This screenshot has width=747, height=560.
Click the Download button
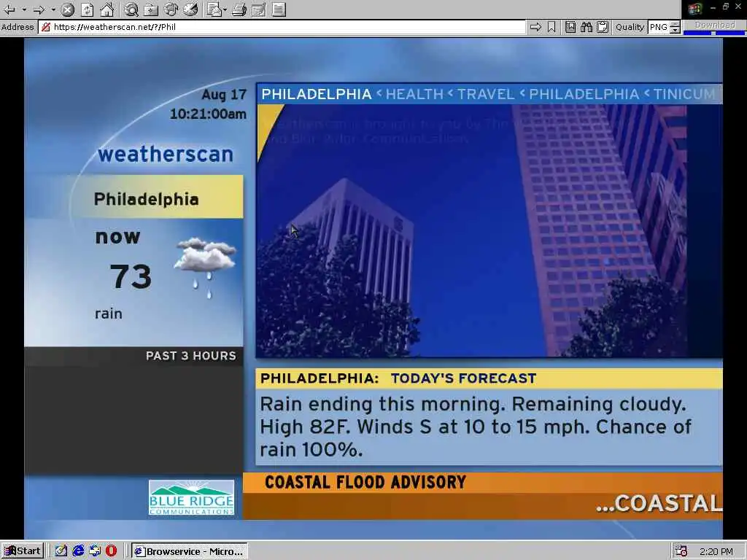tap(715, 26)
